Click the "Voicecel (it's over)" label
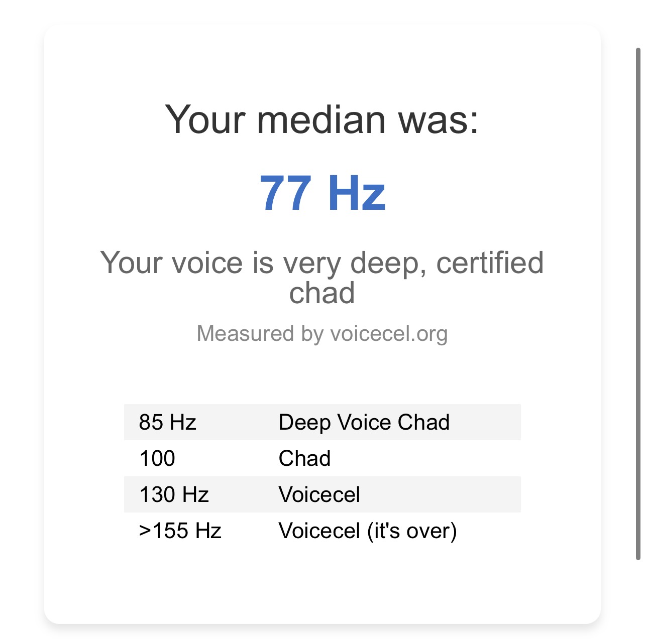 pos(368,531)
